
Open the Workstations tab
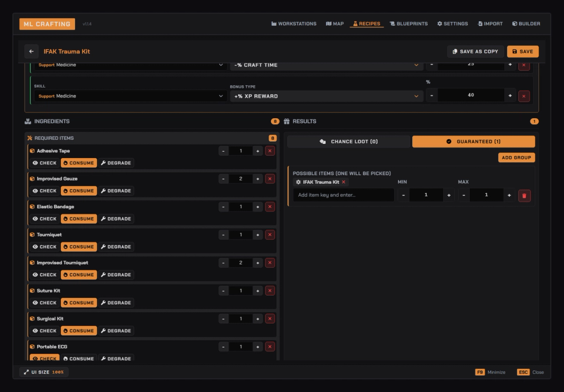(294, 24)
